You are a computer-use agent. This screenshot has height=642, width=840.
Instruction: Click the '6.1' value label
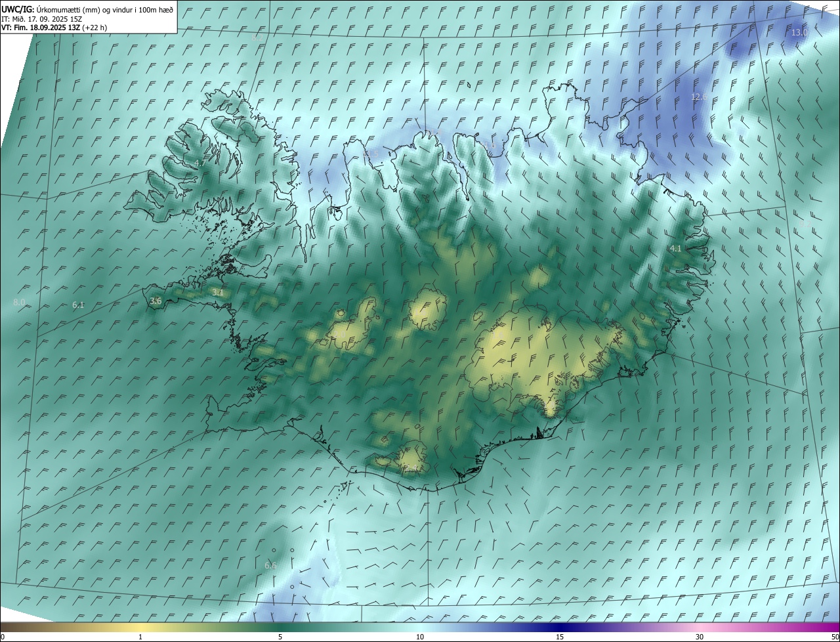point(78,305)
